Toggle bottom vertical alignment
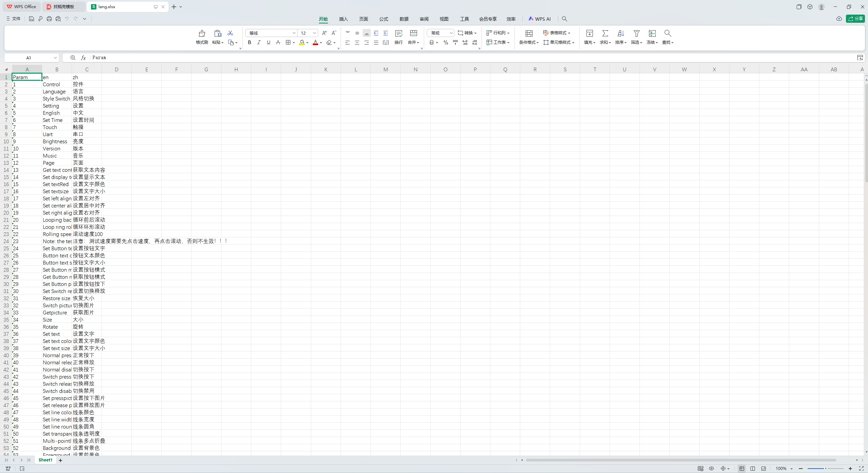 pyautogui.click(x=366, y=33)
